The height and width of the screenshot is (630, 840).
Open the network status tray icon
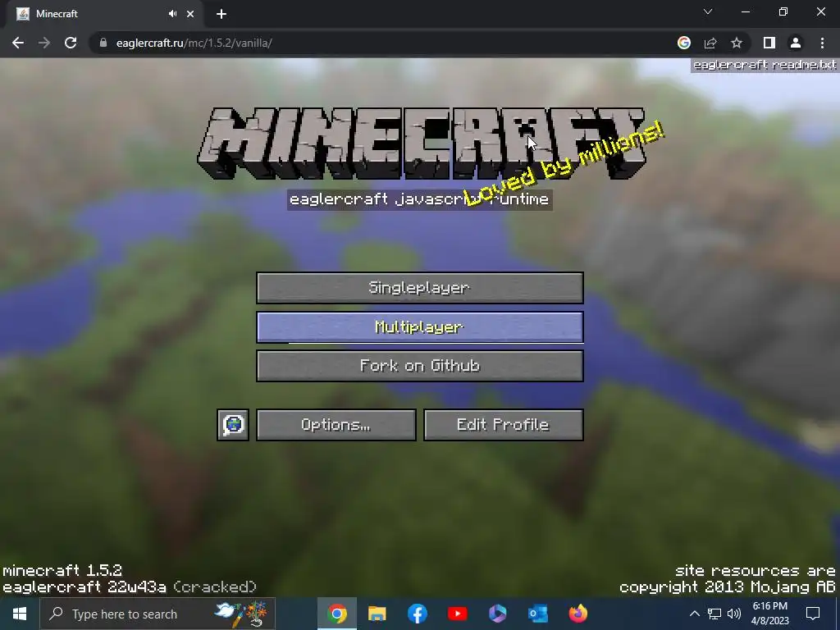pyautogui.click(x=714, y=614)
